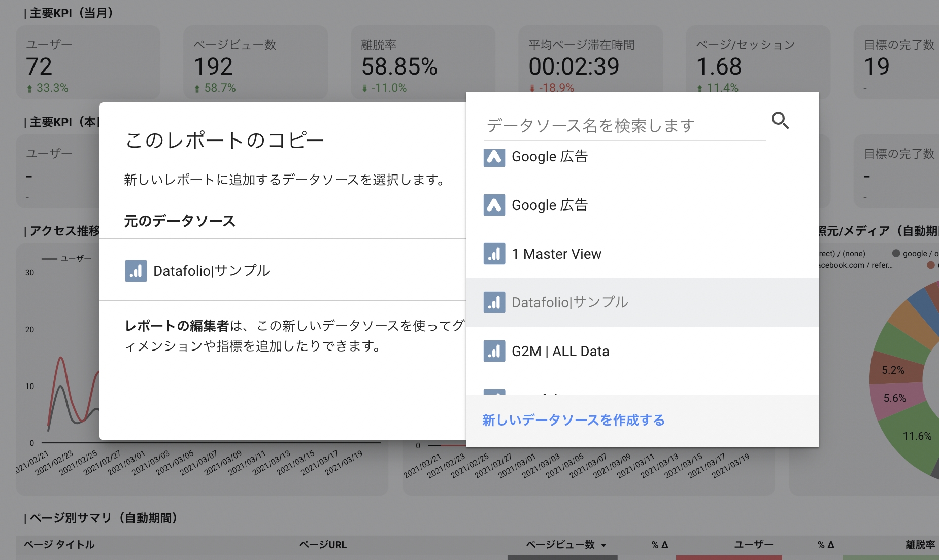Screen dimensions: 939x560
Task: Click the 5.2% brown pie chart slice
Action: pos(893,370)
